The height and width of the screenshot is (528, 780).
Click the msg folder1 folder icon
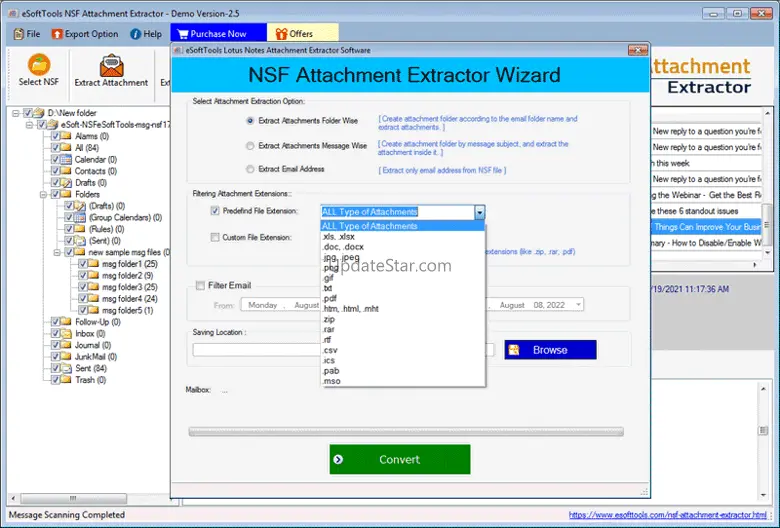[94, 264]
